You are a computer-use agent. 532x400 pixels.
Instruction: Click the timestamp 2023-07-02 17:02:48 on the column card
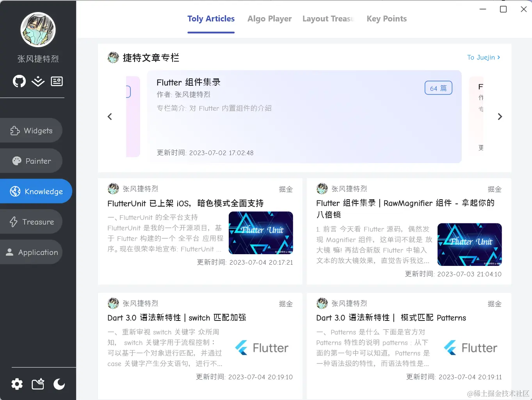coord(221,153)
